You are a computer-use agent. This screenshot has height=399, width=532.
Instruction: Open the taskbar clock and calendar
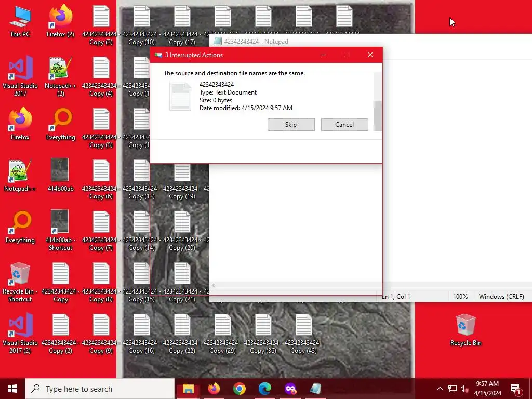coord(487,389)
